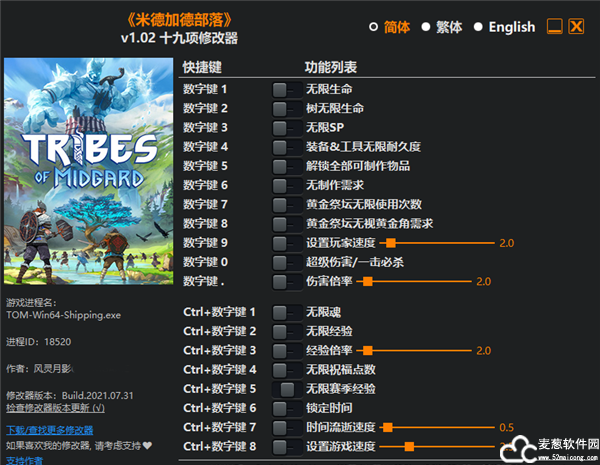Enable 黄金祭坛无视黄金角需求 toggle
Viewport: 600px width, 465px height.
287,224
